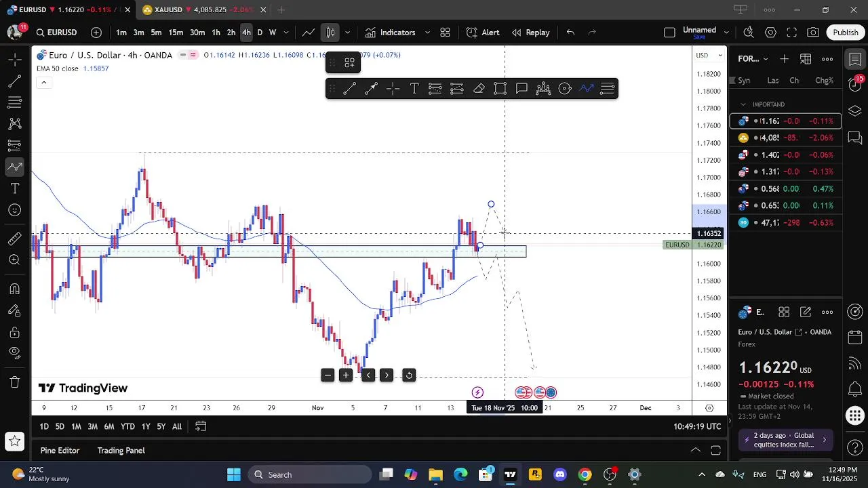Open the forecasting and measurement tools
Screen dimensions: 868x488
[14, 145]
